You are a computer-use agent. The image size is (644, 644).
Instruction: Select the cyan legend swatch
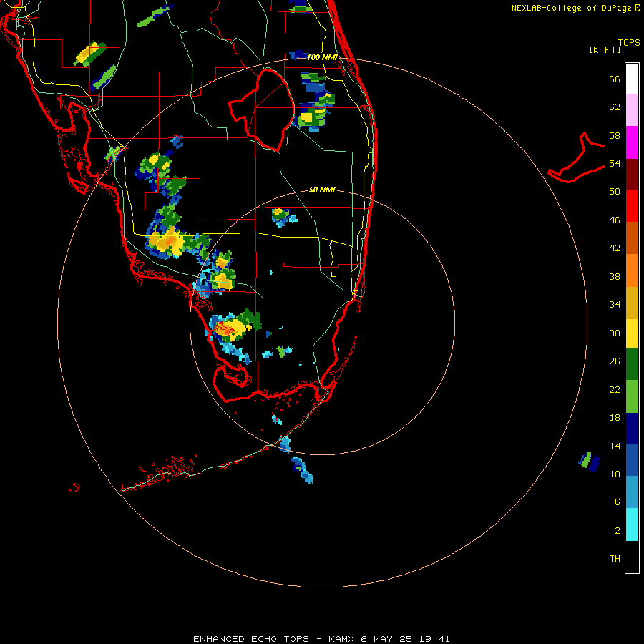click(x=632, y=525)
